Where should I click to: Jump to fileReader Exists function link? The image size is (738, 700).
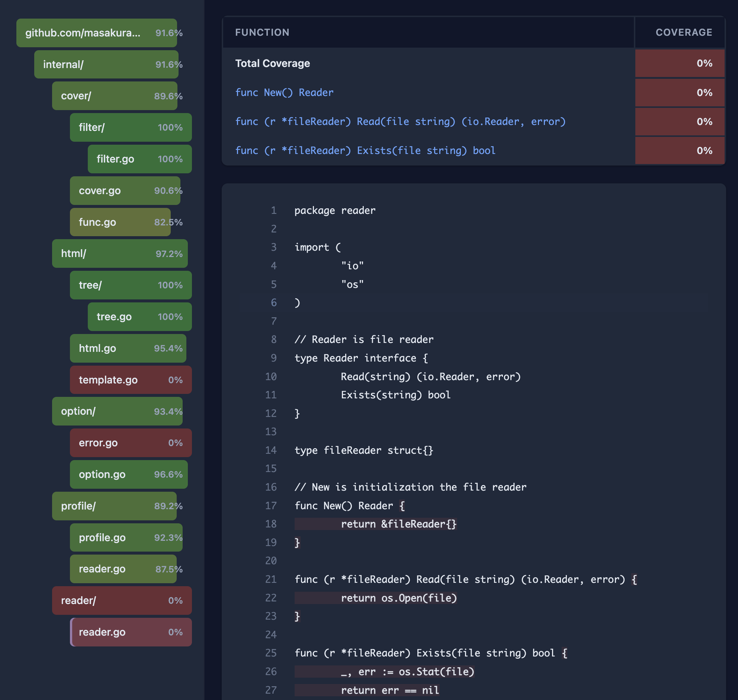pos(365,150)
